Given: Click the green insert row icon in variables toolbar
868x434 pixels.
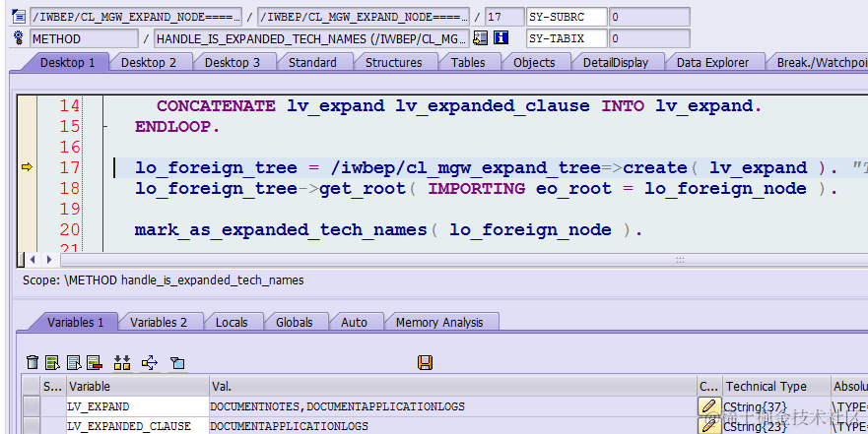Looking at the screenshot, I should click(x=52, y=363).
